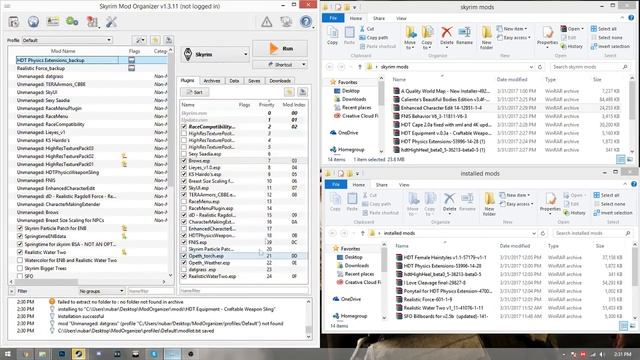Open the Shortcut dropdown arrow
This screenshot has height=360, width=640.
pos(304,64)
